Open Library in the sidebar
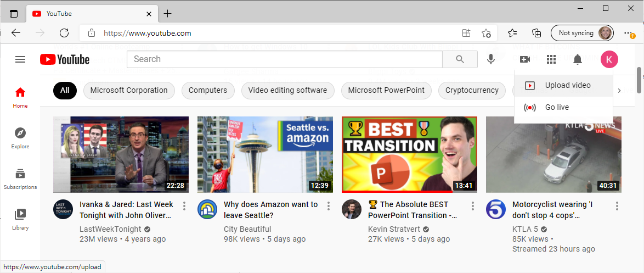The image size is (644, 273). click(20, 219)
